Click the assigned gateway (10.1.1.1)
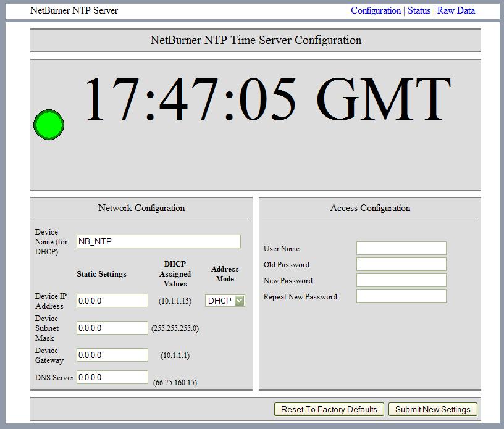This screenshot has width=504, height=429. tap(175, 356)
